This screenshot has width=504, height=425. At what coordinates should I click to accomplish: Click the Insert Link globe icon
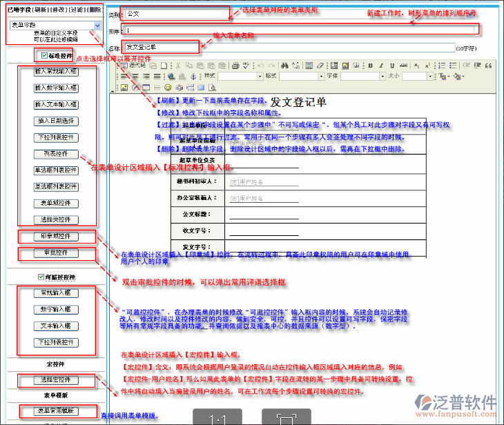click(x=172, y=77)
